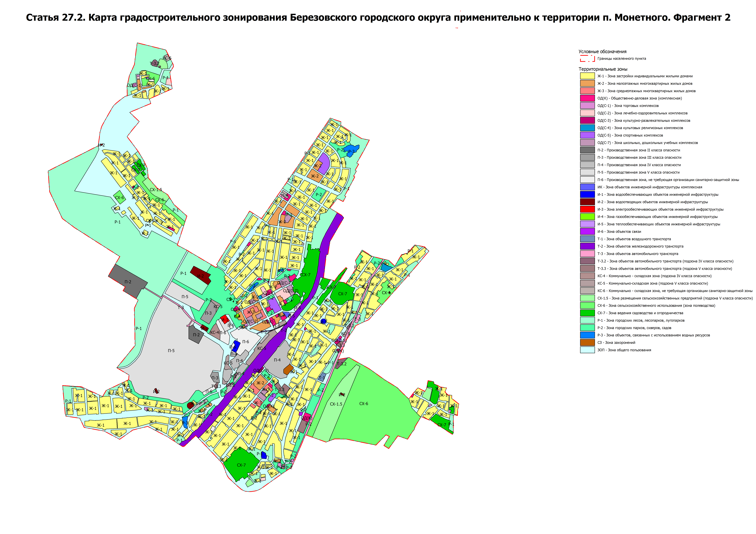The height and width of the screenshot is (534, 756).
Task: Select the СХ-7 dark green legend swatch
Action: coord(587,313)
